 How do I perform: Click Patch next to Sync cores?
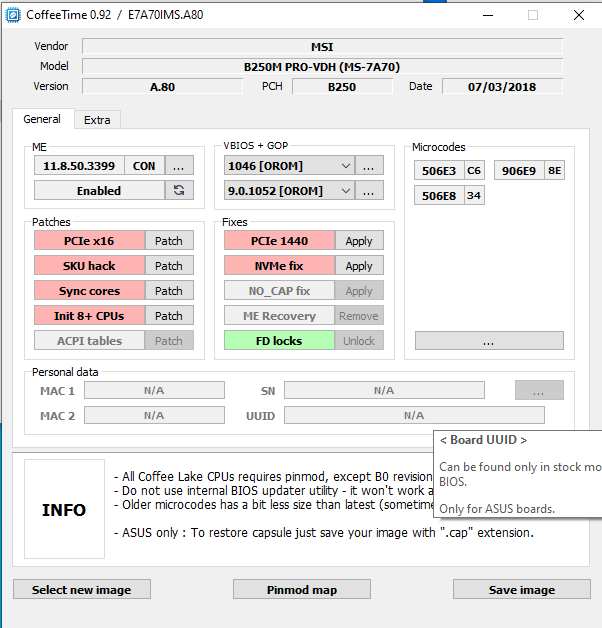click(x=169, y=291)
